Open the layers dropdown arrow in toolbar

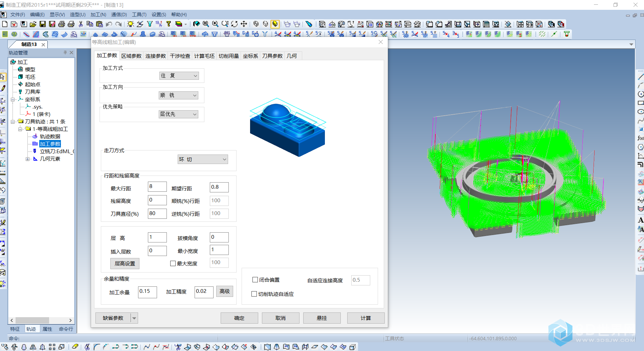(185, 24)
